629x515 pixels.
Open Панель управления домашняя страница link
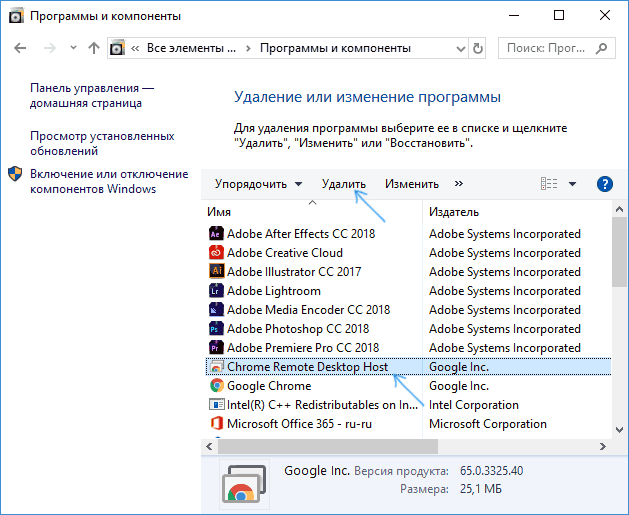(x=92, y=95)
